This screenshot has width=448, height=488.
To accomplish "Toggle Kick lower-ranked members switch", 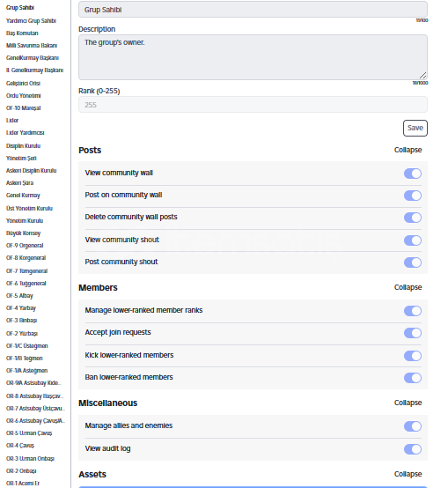I will 413,356.
